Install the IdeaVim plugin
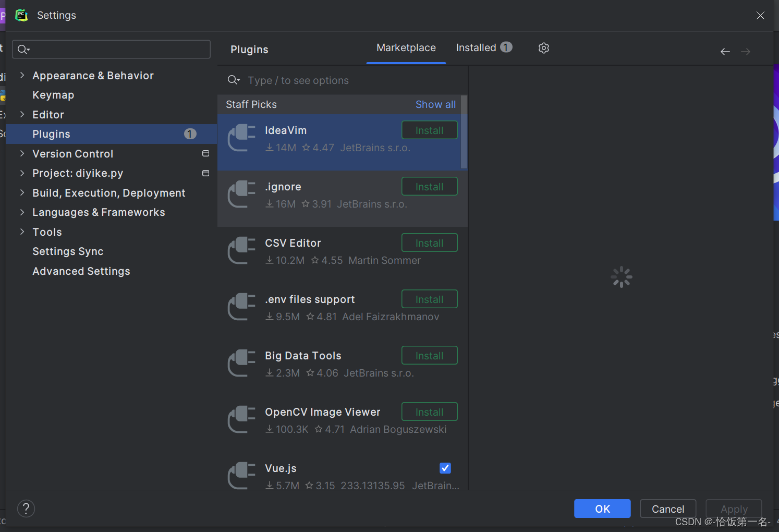The width and height of the screenshot is (779, 532). click(x=430, y=130)
